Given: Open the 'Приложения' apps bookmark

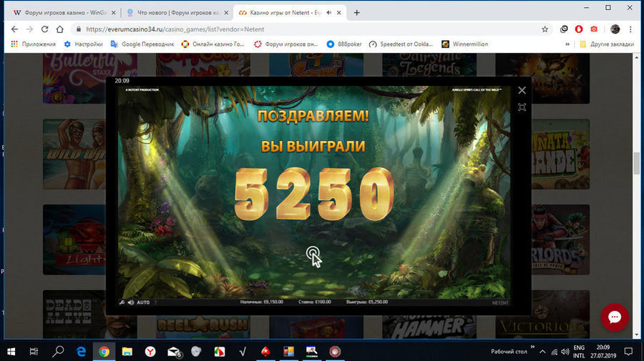Looking at the screenshot, I should [x=33, y=44].
